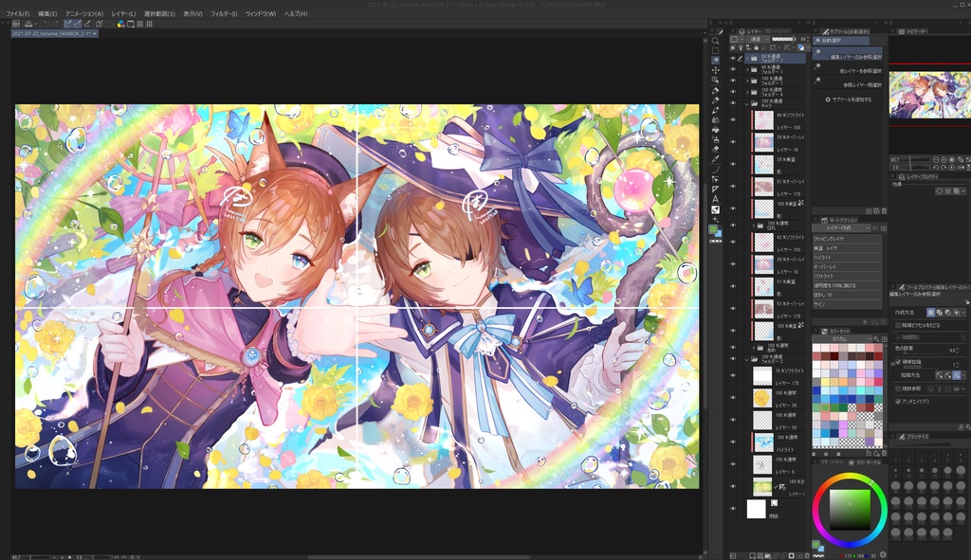Enable the 複数参照 checkbox
971x560 pixels.
pyautogui.click(x=899, y=388)
